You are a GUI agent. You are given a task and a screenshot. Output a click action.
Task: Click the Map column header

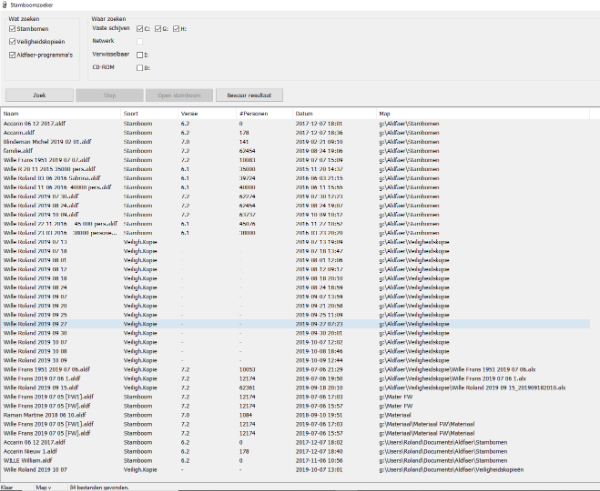click(x=480, y=113)
